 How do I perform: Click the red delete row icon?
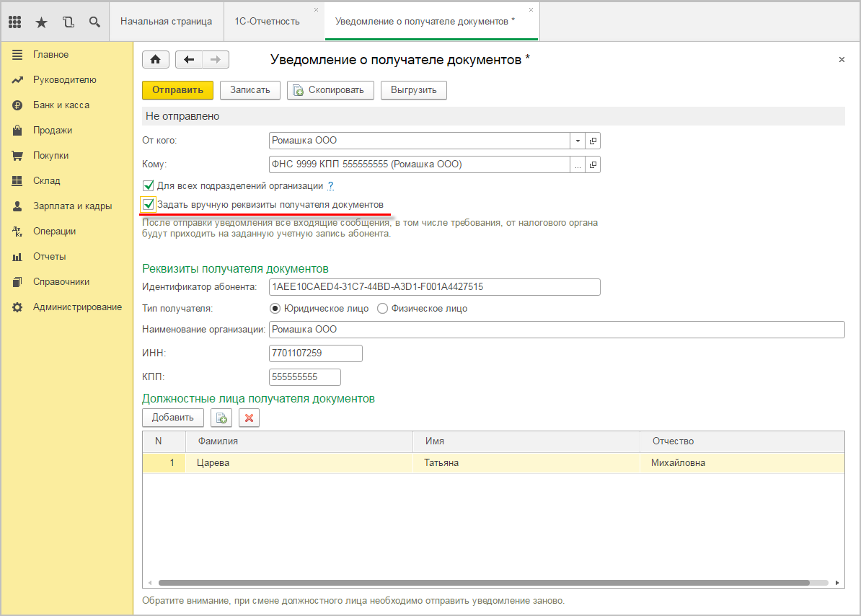(250, 418)
